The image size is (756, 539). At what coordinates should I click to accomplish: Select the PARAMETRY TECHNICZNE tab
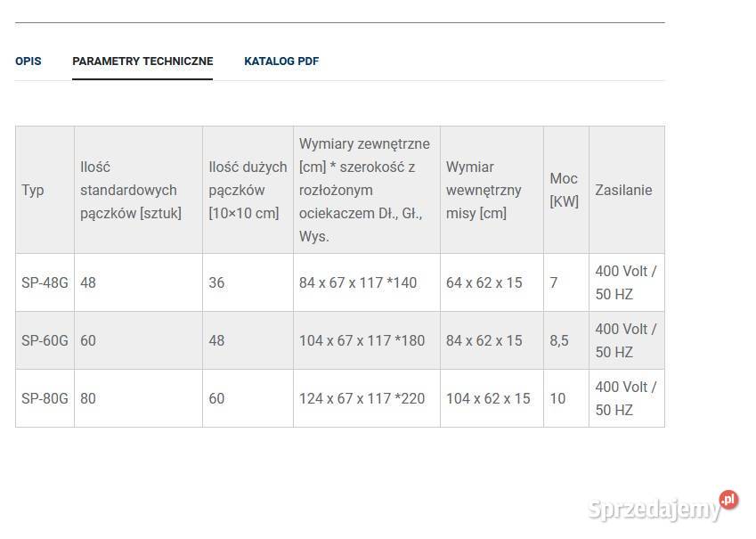[x=142, y=61]
